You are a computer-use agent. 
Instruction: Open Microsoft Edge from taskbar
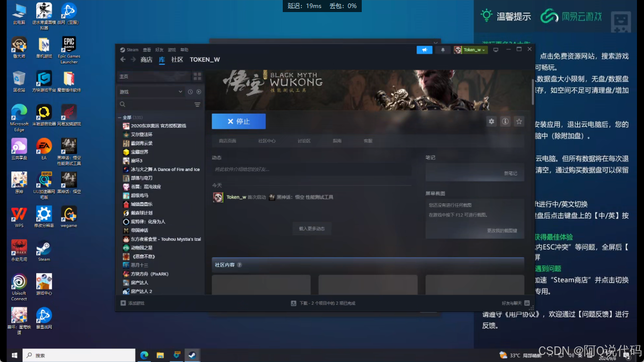(144, 355)
